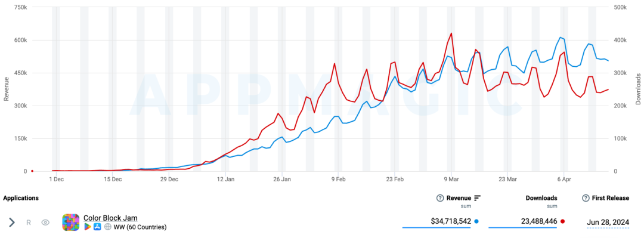Expand the Color Block Jam row chevron

(12, 222)
